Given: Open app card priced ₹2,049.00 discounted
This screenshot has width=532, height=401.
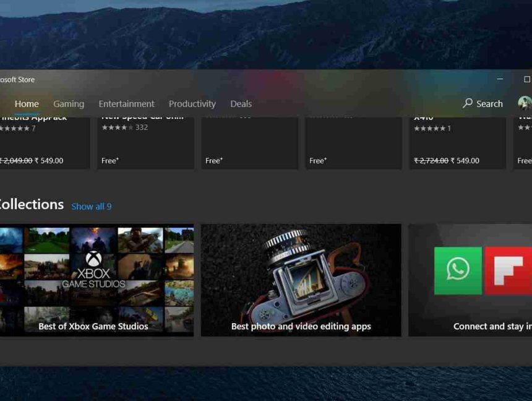Looking at the screenshot, I should click(x=44, y=142).
